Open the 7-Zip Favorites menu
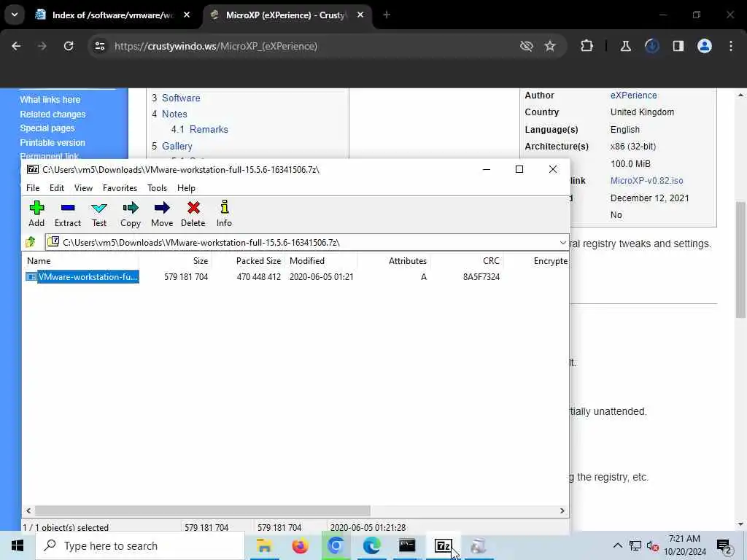747x560 pixels. [120, 188]
